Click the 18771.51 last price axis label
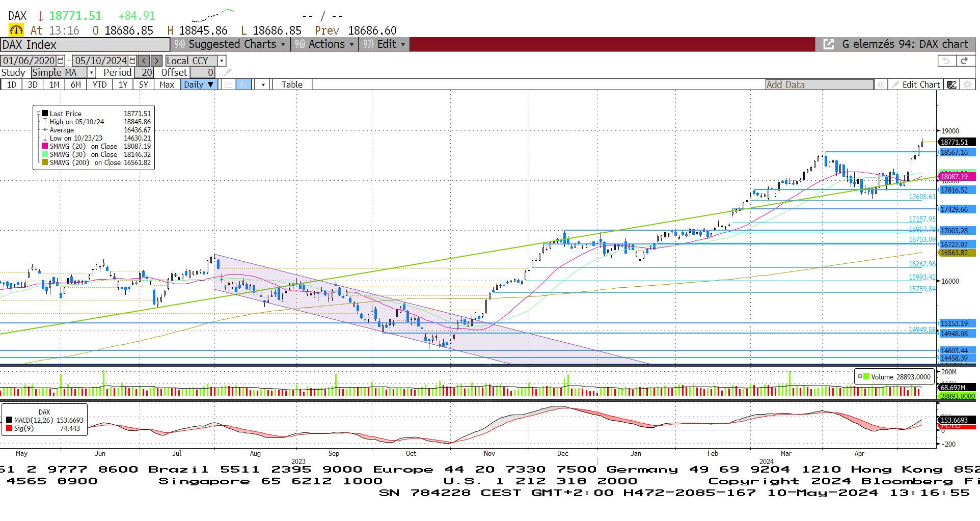 956,143
